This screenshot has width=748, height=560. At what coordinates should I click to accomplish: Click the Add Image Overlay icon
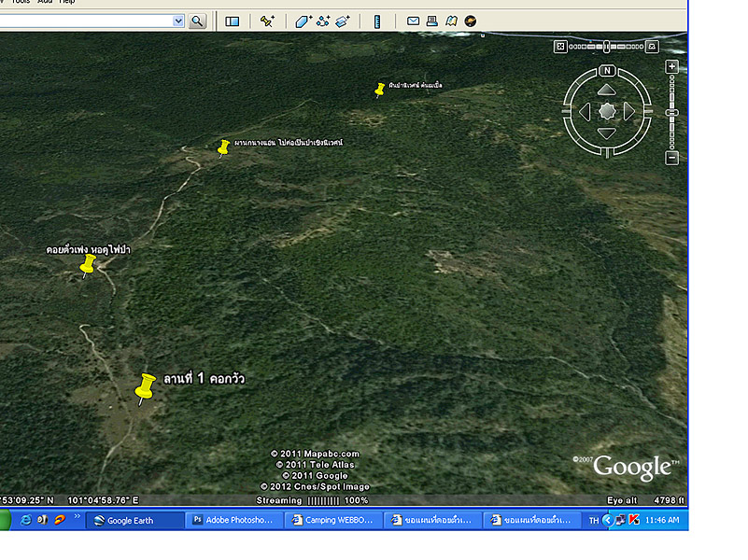point(343,21)
